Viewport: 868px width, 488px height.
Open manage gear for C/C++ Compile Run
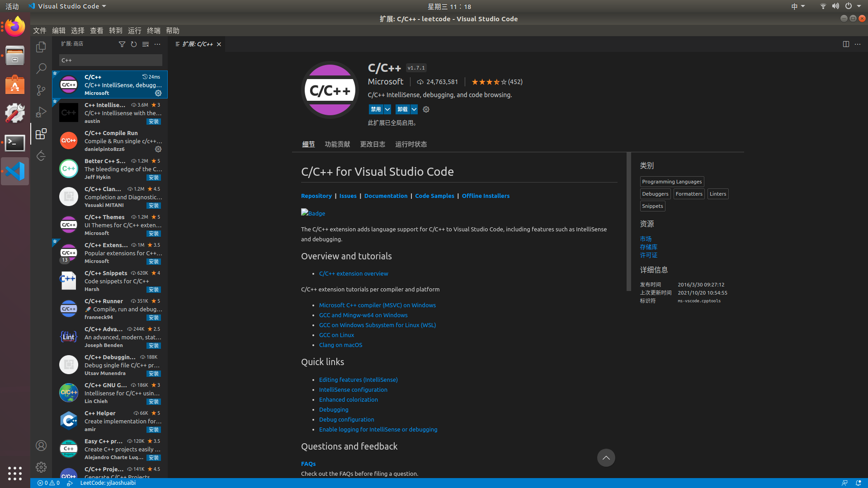pos(158,149)
